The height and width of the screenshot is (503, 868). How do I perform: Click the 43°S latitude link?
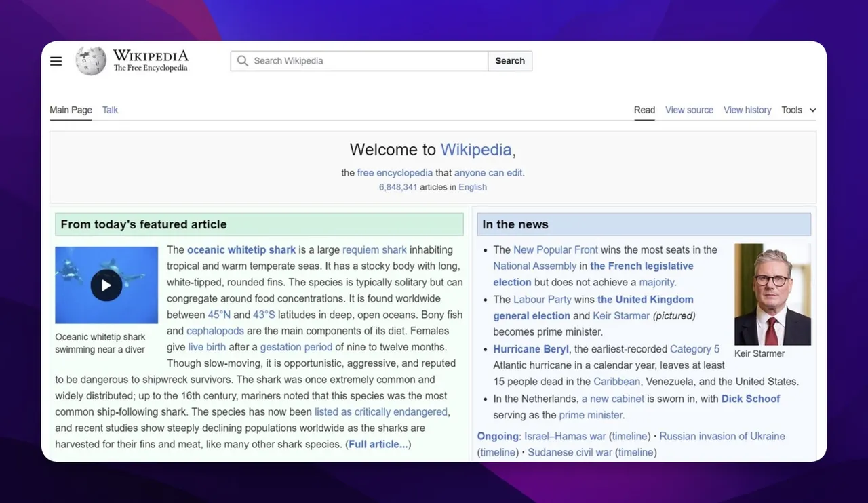coord(264,315)
